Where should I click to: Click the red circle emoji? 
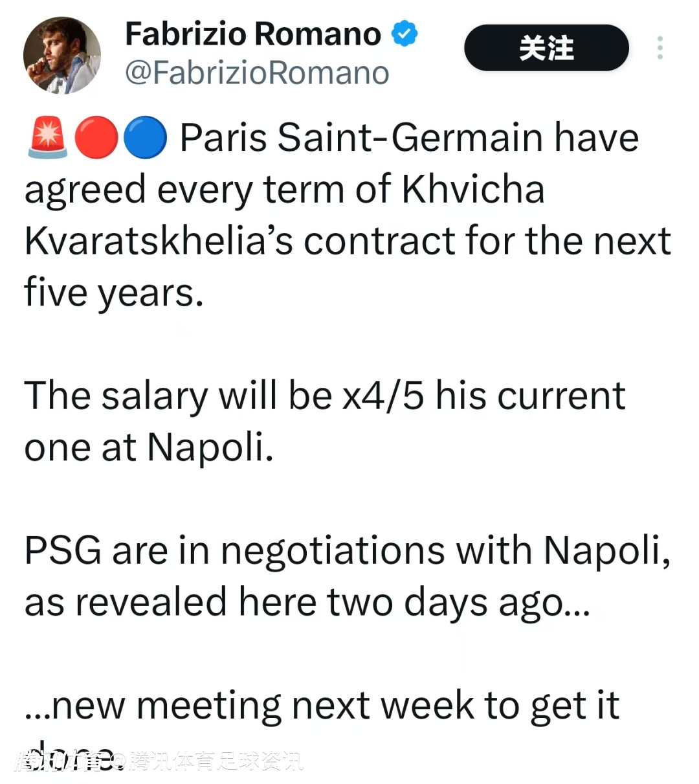(x=96, y=138)
